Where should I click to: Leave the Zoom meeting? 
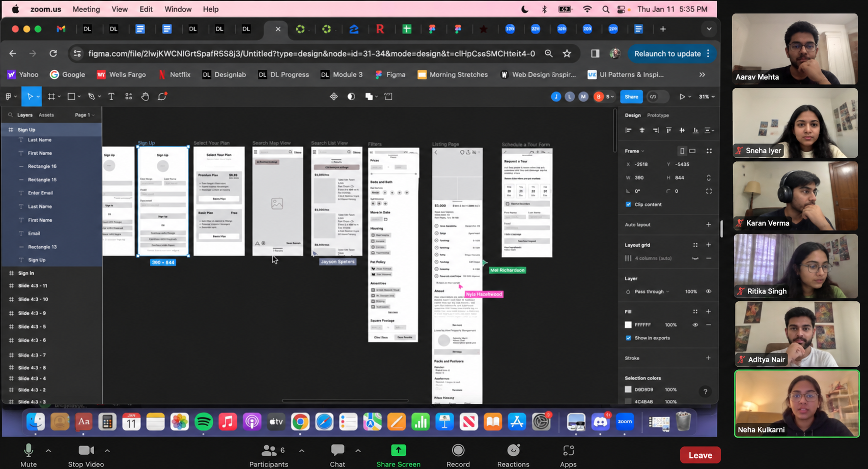(x=700, y=455)
